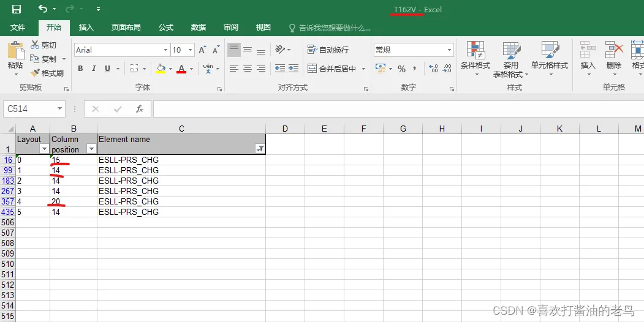Switch to the 页面布局 tab

(126, 28)
